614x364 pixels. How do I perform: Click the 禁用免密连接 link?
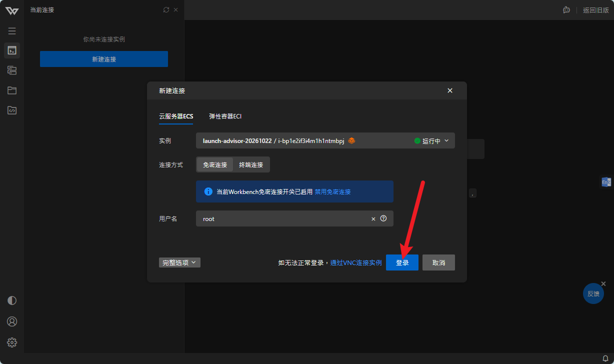point(332,191)
